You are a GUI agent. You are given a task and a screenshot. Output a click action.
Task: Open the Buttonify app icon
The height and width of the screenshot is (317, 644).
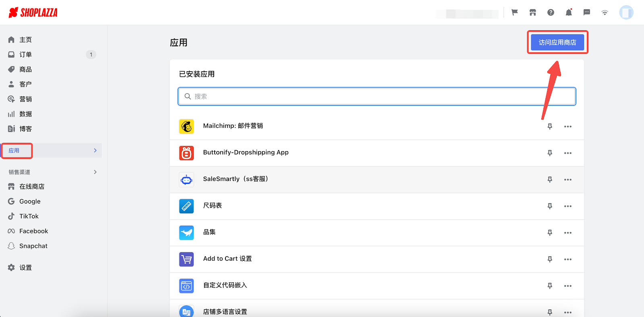tap(186, 153)
